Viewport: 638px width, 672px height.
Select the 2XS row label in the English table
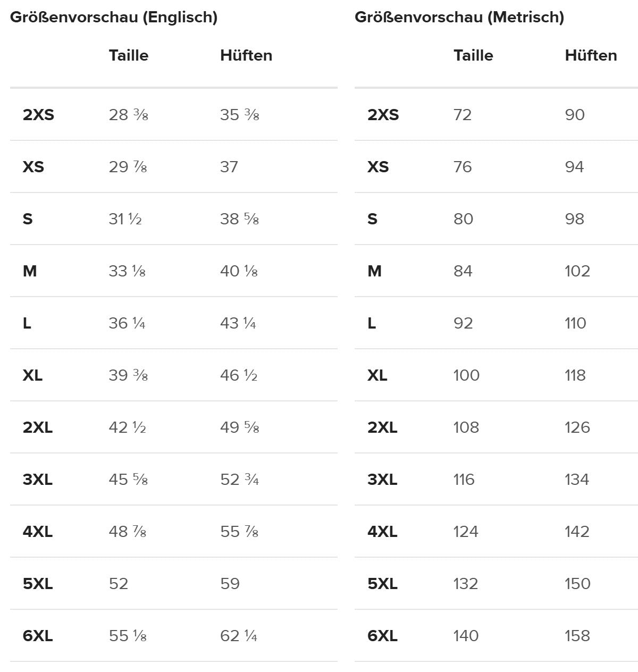[38, 115]
